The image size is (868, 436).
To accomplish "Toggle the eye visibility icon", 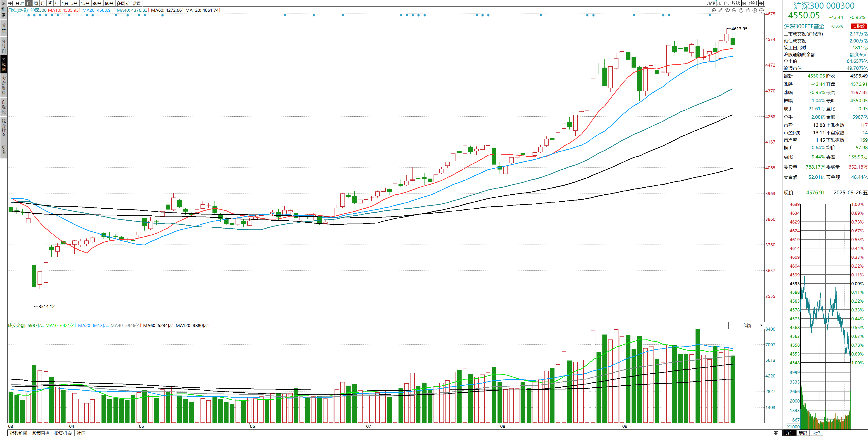I will click(727, 10).
